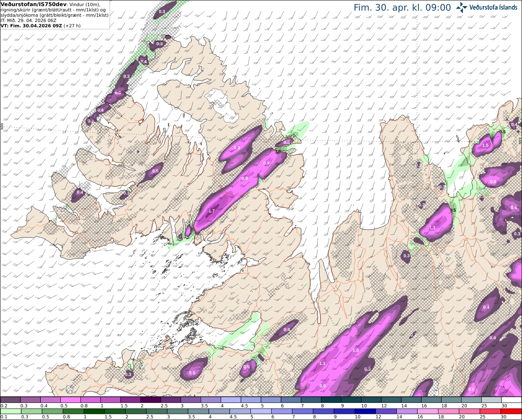Click the VT: Fim. 30.04.2026 09Z valid-time line
The image size is (522, 420).
pos(31,25)
